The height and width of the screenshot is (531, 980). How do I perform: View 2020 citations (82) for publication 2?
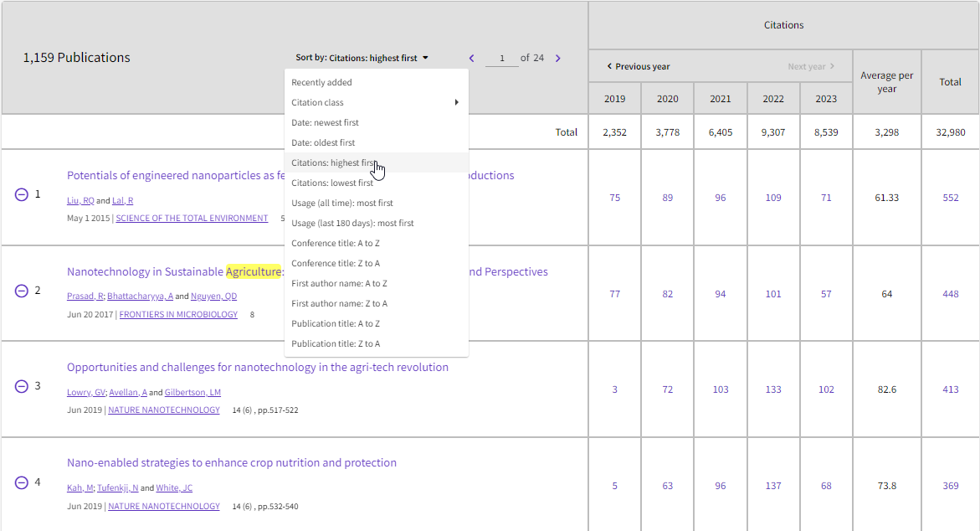tap(668, 294)
